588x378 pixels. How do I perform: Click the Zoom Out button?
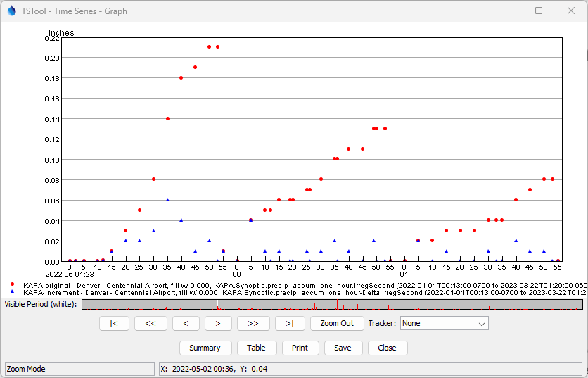coord(337,323)
